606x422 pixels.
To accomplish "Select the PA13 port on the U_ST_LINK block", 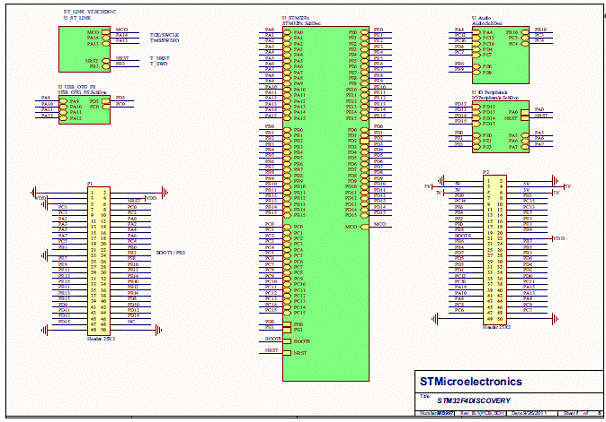I will click(105, 44).
